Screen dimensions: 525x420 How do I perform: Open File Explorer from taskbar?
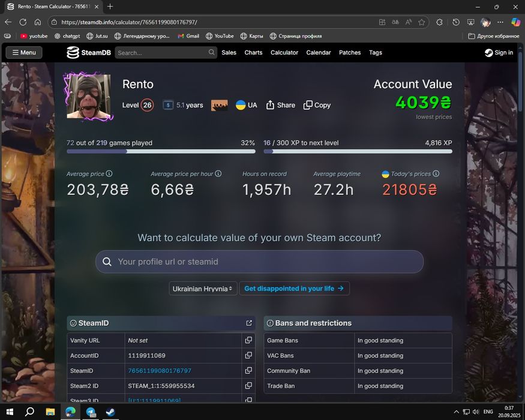(x=50, y=412)
